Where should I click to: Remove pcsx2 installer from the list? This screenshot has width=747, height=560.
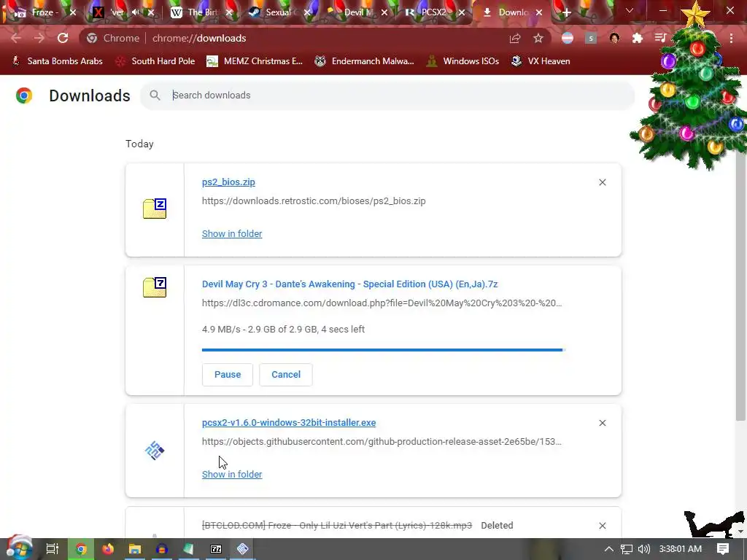(602, 423)
